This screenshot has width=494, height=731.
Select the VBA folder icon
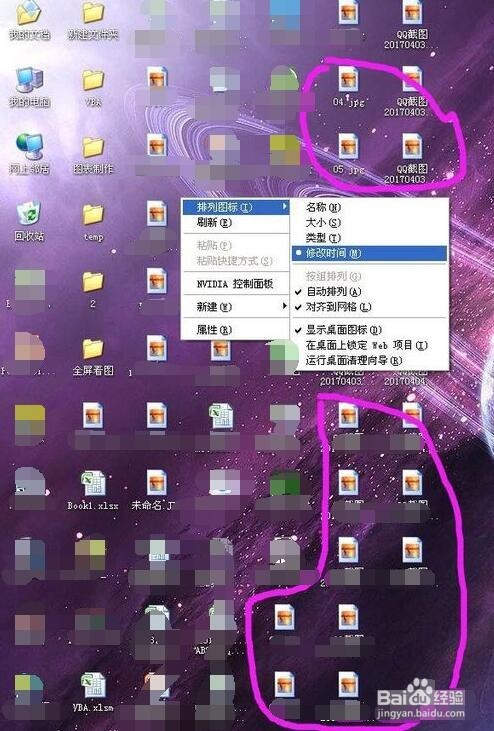point(93,87)
